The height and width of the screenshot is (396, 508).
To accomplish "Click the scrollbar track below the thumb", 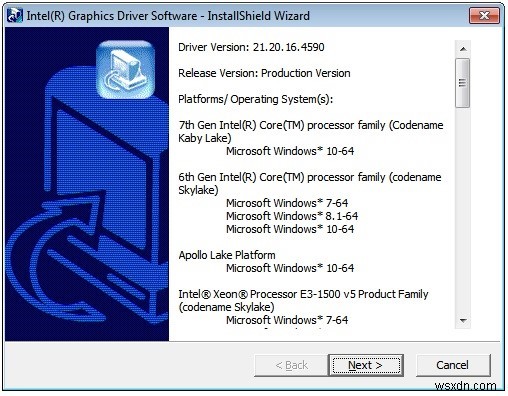I will 463,210.
